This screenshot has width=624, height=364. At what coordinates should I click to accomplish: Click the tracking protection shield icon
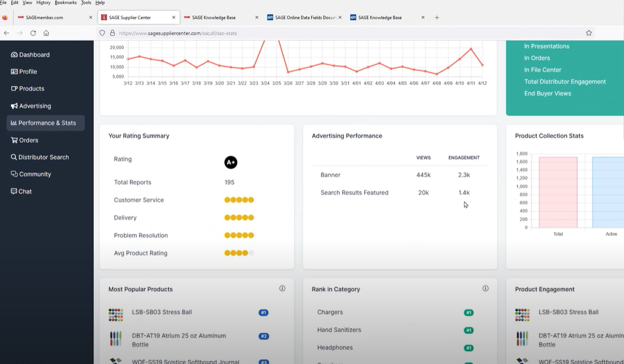102,33
